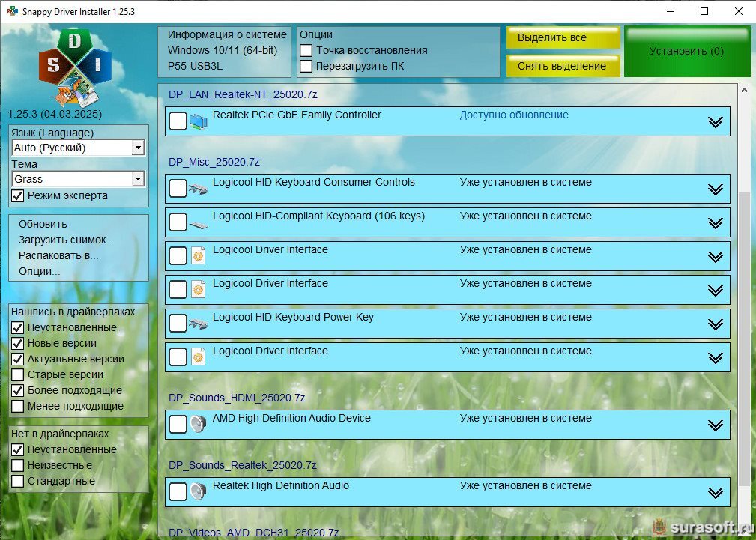Viewport: 756px width, 540px height.
Task: Select the Realtek PCIe GbE Family Controller driver checkbox
Action: [x=178, y=121]
